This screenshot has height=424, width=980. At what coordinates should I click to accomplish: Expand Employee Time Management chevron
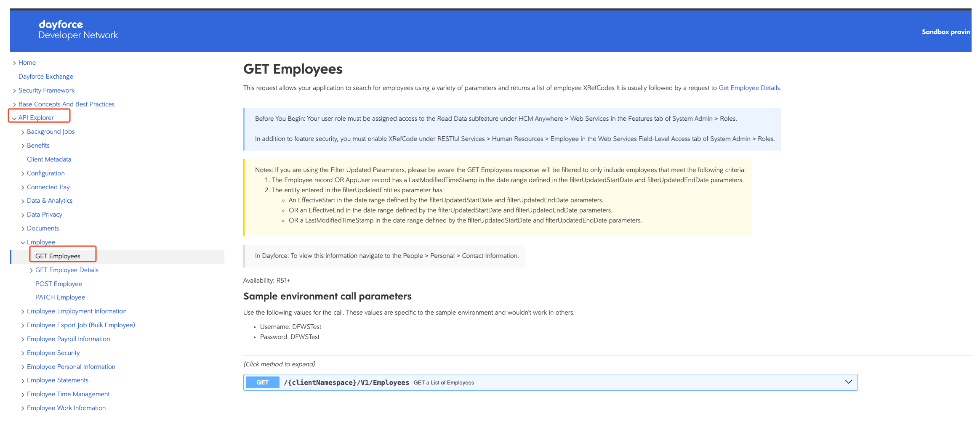(x=23, y=395)
